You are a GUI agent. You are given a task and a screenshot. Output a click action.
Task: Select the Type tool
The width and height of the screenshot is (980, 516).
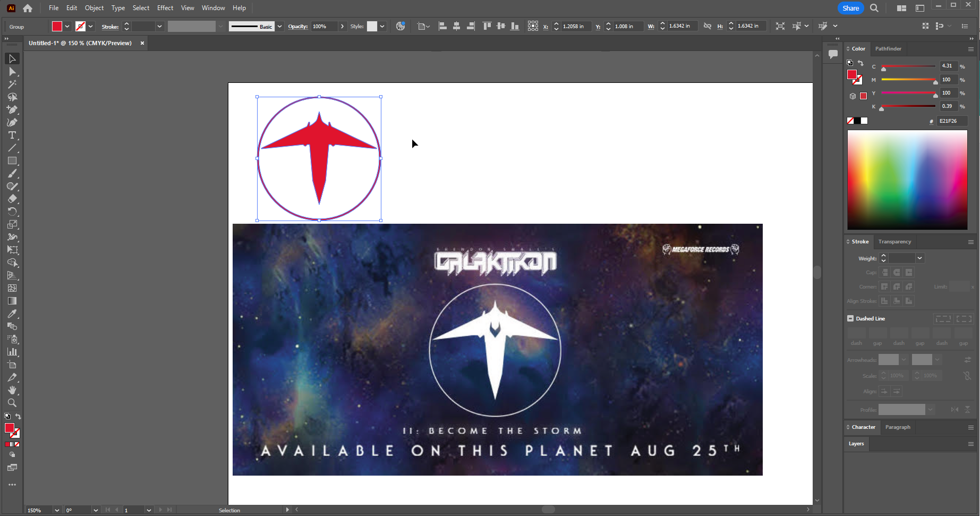tap(12, 136)
